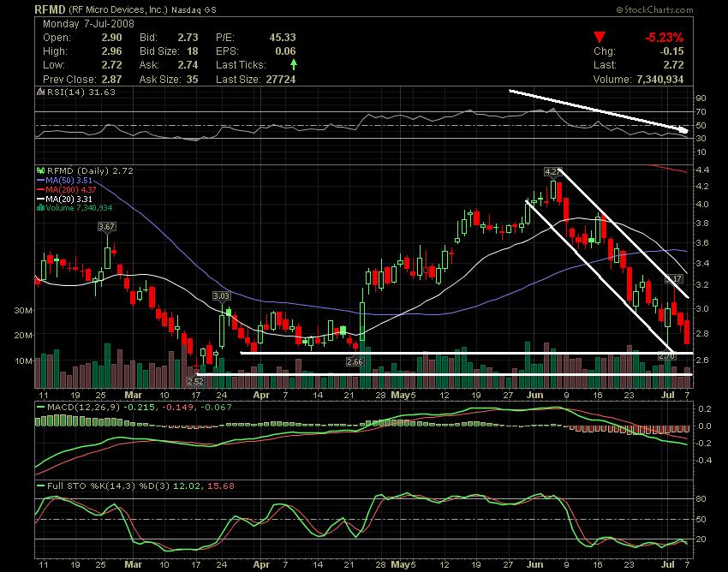Click the blue MA(50) legend line marker
This screenshot has width=728, height=572.
[x=41, y=180]
